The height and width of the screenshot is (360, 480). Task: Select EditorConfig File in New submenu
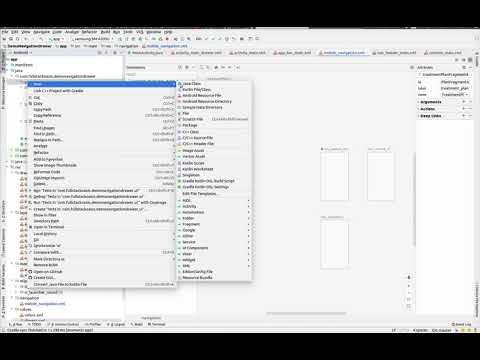point(214,272)
